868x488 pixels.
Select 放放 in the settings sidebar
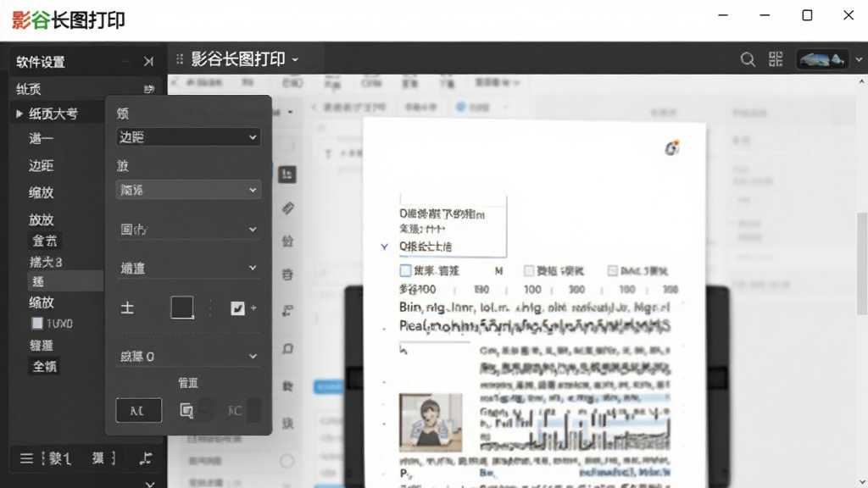42,219
